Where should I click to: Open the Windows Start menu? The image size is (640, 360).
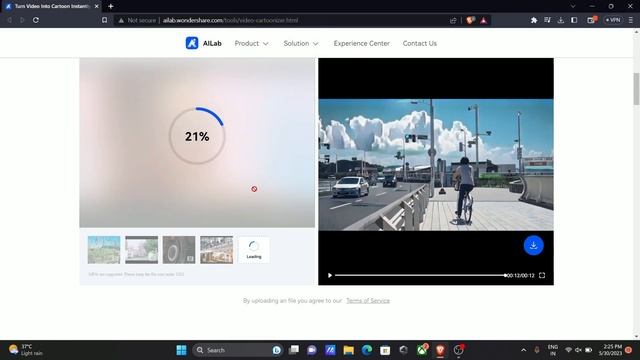tap(181, 350)
